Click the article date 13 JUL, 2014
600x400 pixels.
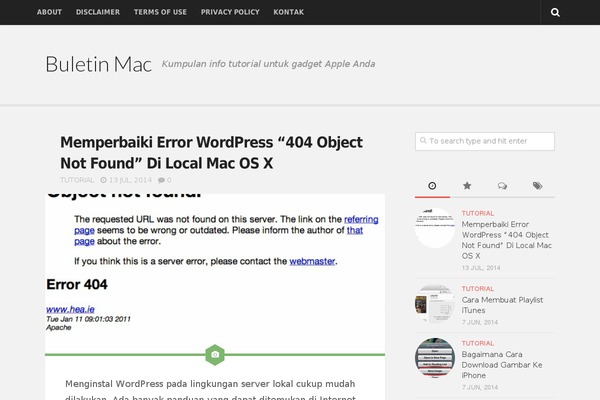(x=130, y=180)
